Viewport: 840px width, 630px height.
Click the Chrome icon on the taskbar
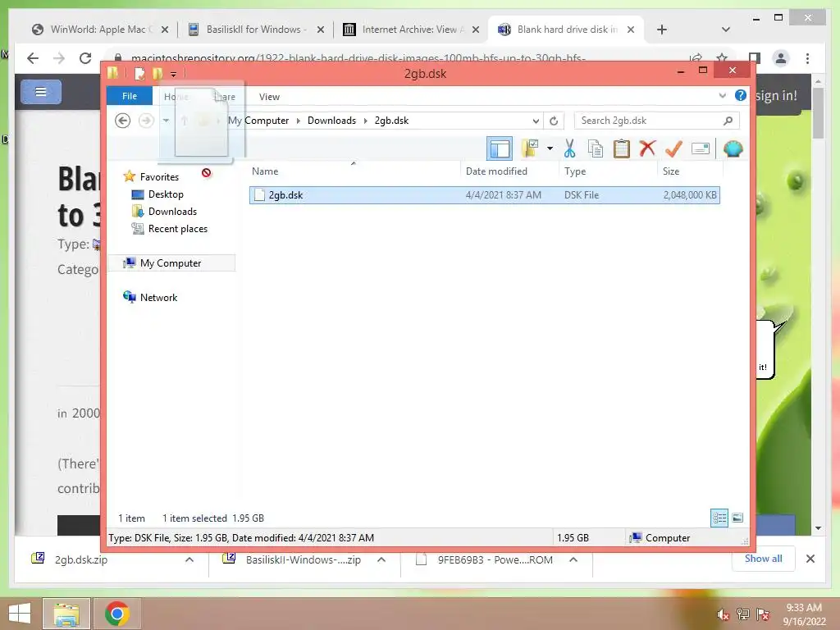click(117, 614)
